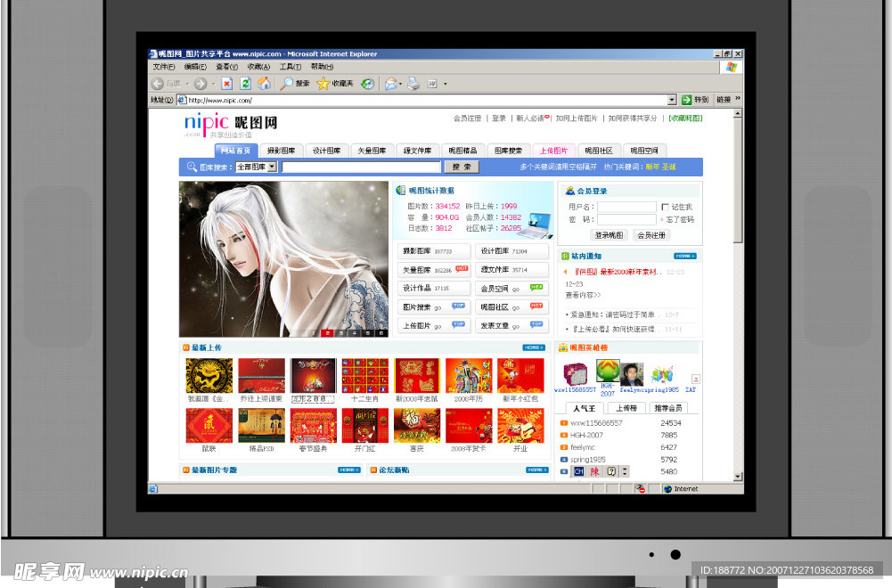
Task: Open the Edit button dropdown arrow
Action: [445, 84]
